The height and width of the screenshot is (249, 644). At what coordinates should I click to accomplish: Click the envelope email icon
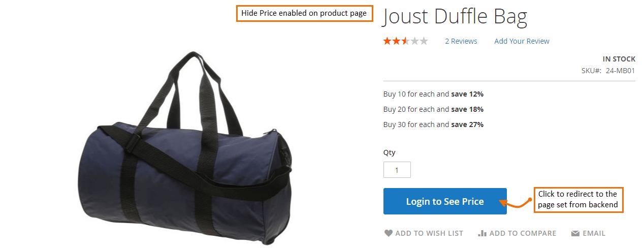pyautogui.click(x=575, y=233)
